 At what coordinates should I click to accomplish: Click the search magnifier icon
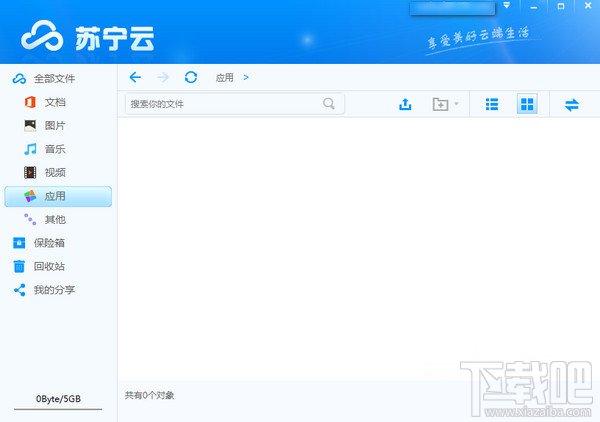(x=328, y=103)
